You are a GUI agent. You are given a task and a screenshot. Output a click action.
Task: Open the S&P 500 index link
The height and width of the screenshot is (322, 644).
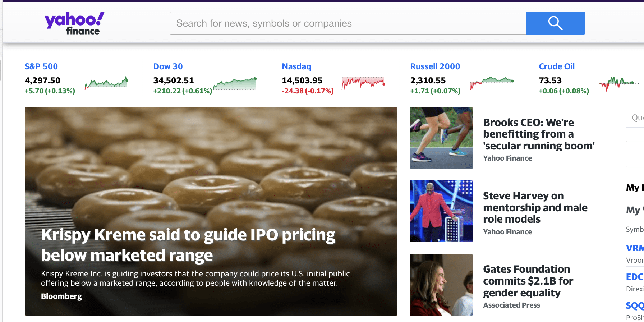coord(41,66)
